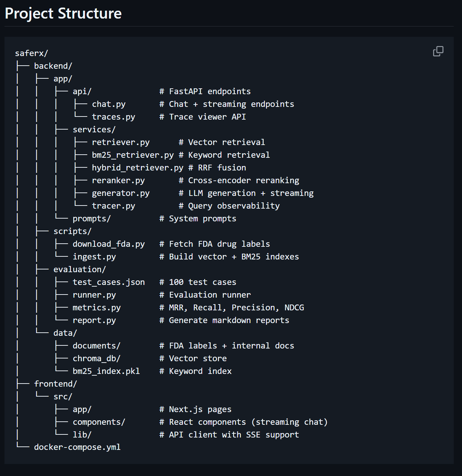Select bm25_retriever.py in services

pyautogui.click(x=133, y=155)
